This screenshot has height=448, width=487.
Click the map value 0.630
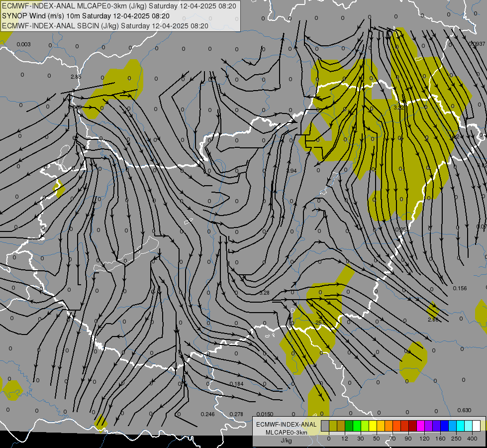(464, 410)
